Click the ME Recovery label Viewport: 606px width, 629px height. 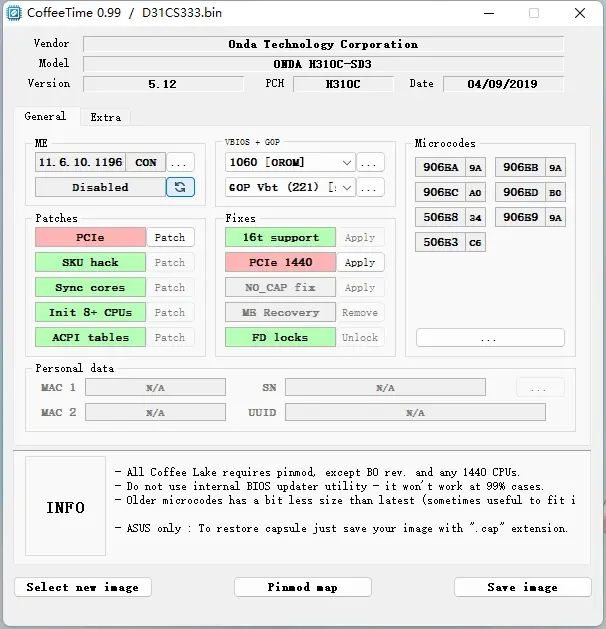coord(280,312)
